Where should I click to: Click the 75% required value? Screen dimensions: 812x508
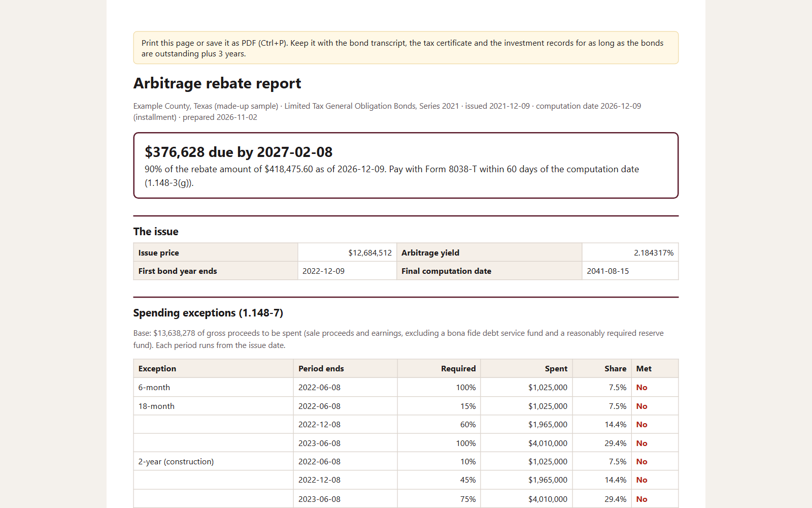(x=468, y=499)
